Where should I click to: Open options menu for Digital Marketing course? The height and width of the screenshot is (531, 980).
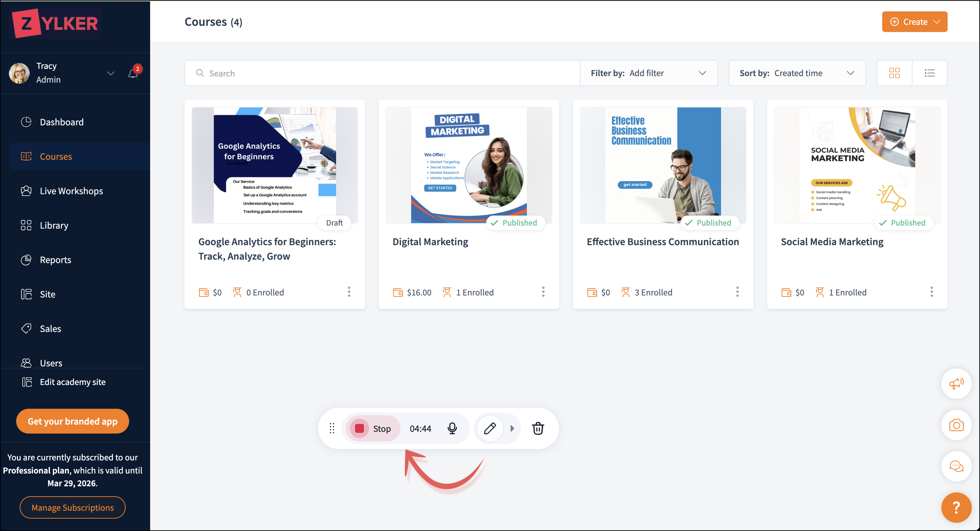[543, 292]
